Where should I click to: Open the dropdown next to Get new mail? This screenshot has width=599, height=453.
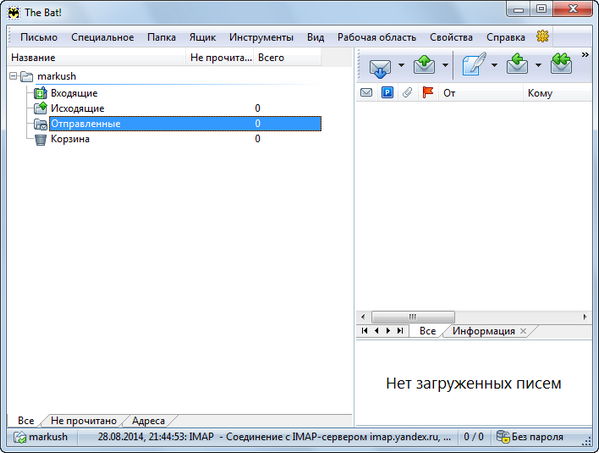(401, 65)
